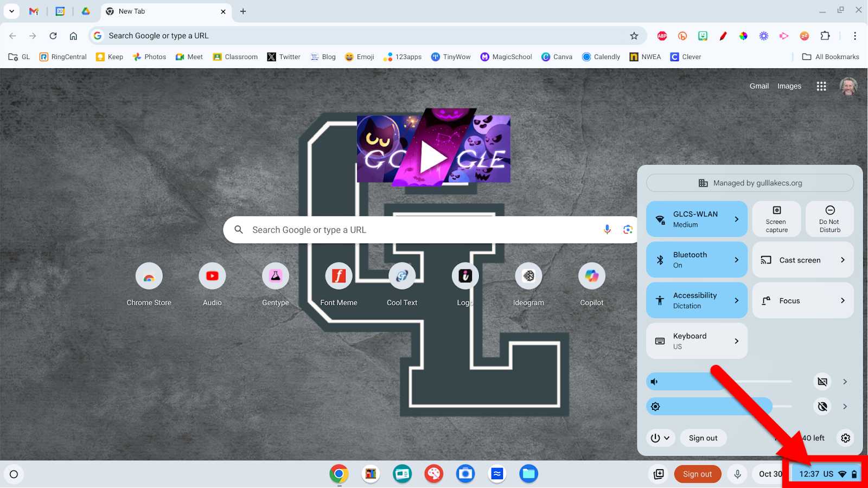Open the Cool Text shortcut
The height and width of the screenshot is (488, 868).
coord(402,285)
